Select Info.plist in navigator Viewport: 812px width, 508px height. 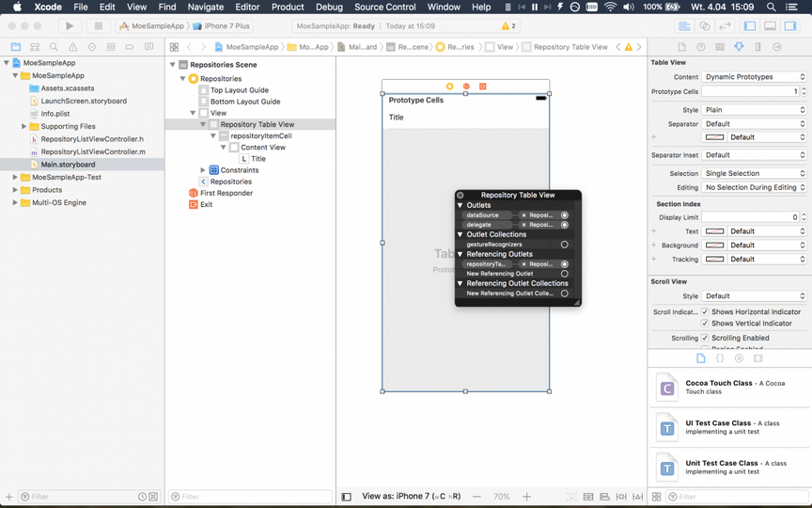[55, 114]
